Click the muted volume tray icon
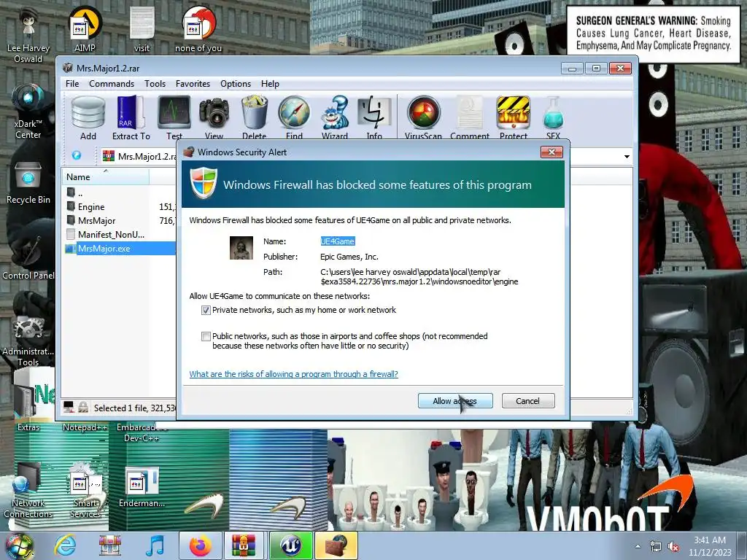The width and height of the screenshot is (747, 560). tap(673, 547)
